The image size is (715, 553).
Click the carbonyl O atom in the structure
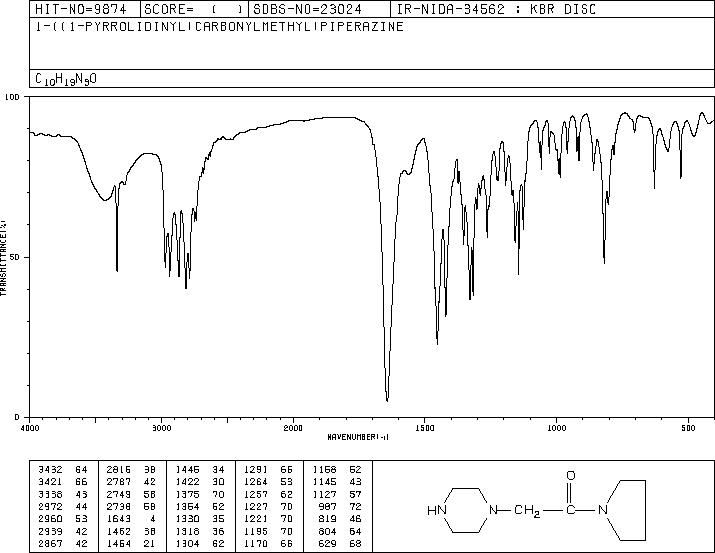pyautogui.click(x=570, y=475)
